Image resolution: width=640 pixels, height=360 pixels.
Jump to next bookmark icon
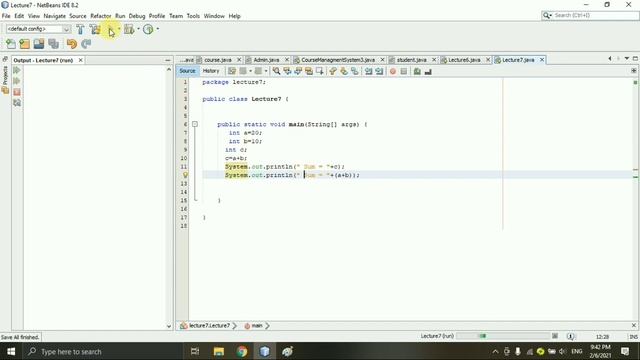pos(344,71)
